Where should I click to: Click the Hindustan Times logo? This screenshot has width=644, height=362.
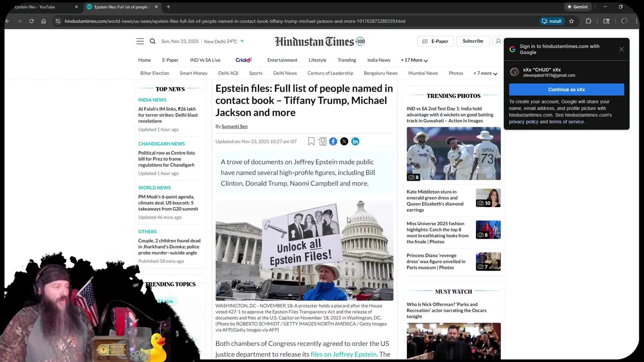(319, 41)
